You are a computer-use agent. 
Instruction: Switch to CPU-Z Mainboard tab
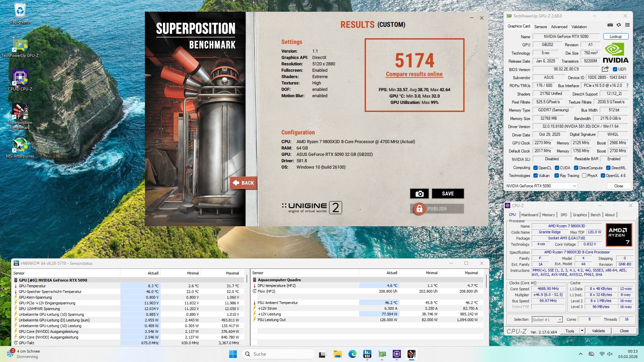pyautogui.click(x=530, y=215)
